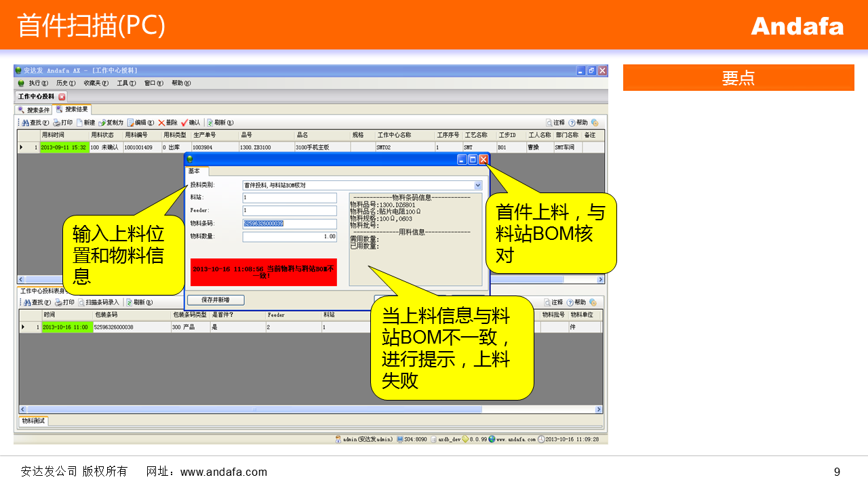
Task: Refresh the upper list with 刷新
Action: (220, 123)
